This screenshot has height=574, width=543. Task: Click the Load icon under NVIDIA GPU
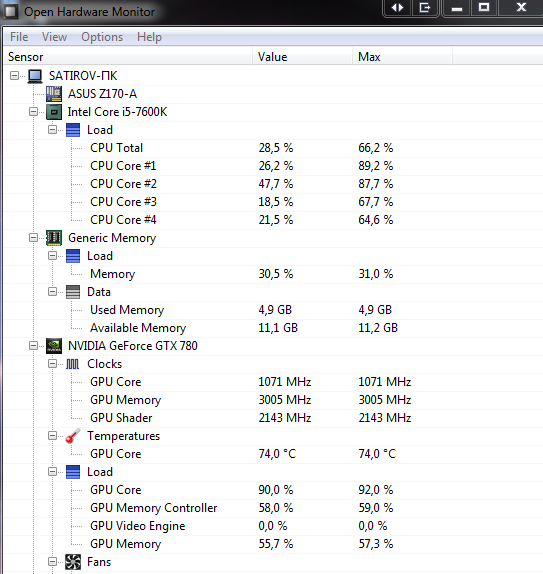[73, 472]
